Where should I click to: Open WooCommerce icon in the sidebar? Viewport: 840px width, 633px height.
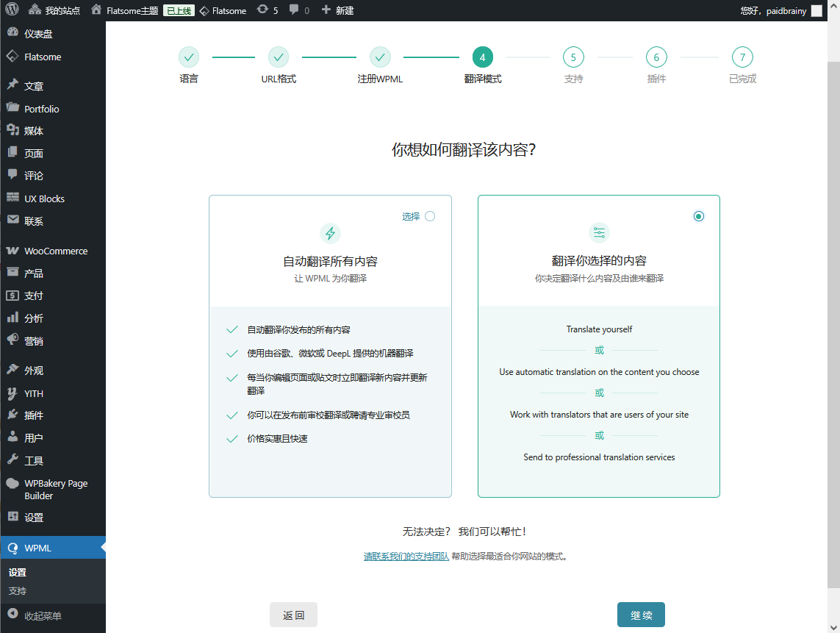[x=12, y=250]
